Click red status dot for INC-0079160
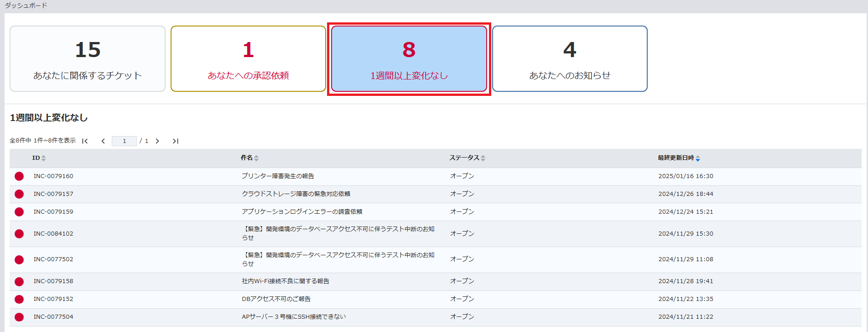 point(19,176)
